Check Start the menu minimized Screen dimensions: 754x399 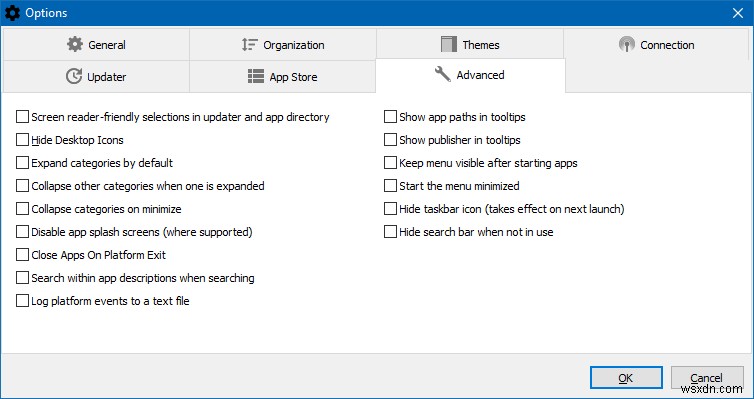tap(390, 186)
